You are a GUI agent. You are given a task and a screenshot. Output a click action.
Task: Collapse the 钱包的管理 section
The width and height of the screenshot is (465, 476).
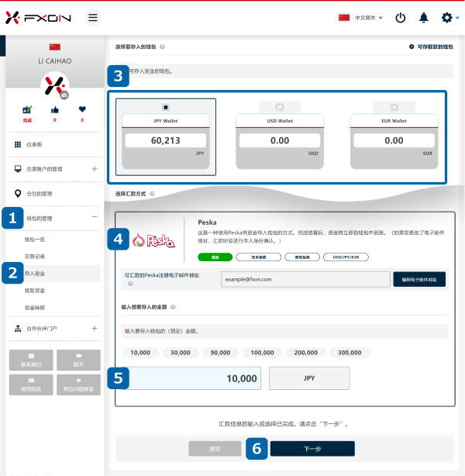pyautogui.click(x=94, y=219)
